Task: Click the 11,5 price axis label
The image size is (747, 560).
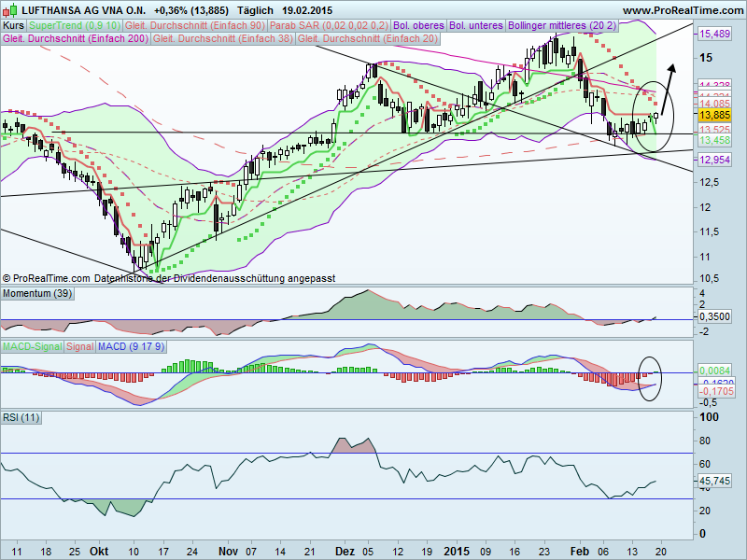Action: (709, 231)
